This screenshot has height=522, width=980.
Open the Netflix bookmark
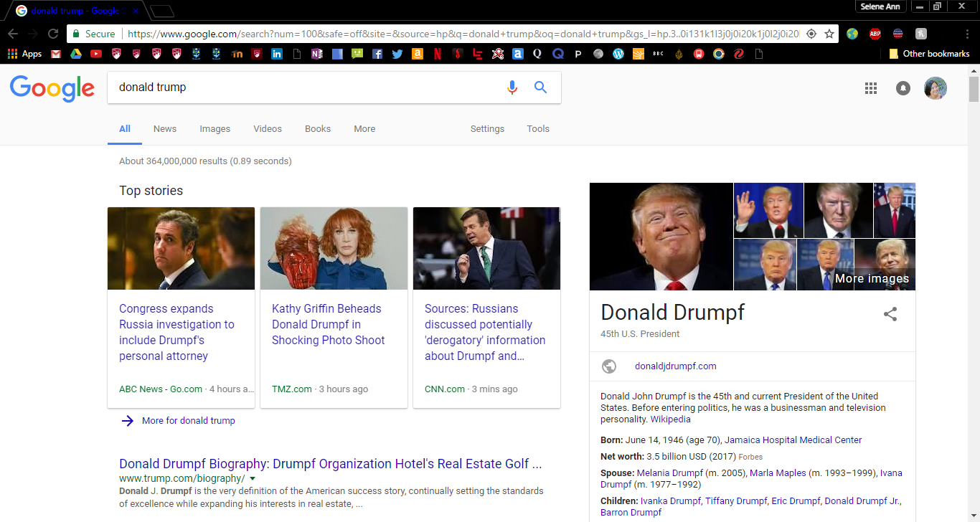click(x=438, y=54)
